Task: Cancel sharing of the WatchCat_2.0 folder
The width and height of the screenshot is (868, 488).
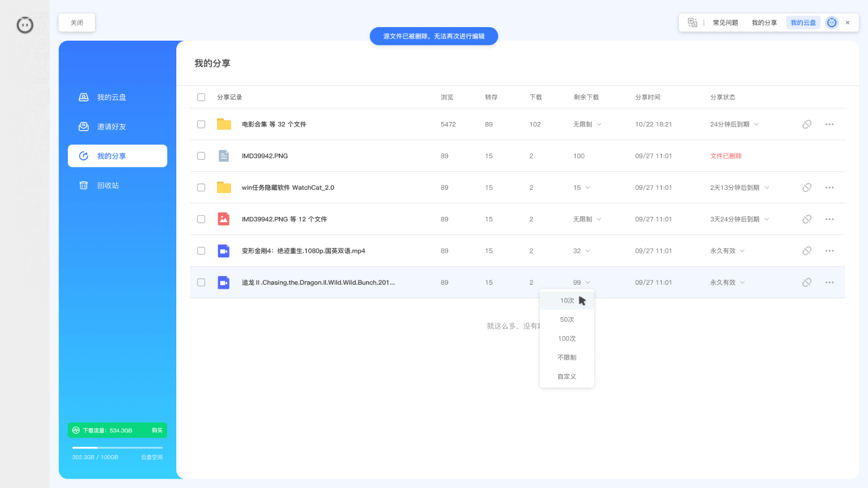Action: pyautogui.click(x=807, y=187)
